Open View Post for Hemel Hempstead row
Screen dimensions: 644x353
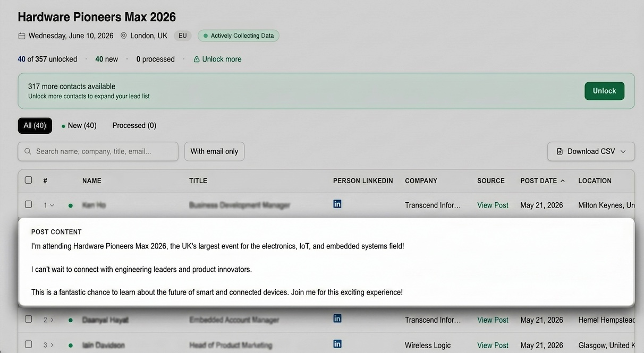[493, 320]
